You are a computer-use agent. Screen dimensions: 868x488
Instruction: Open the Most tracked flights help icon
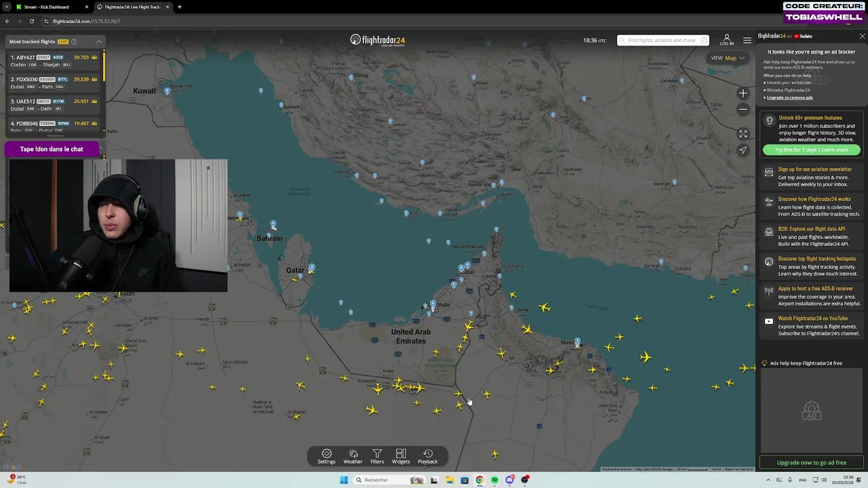point(74,41)
